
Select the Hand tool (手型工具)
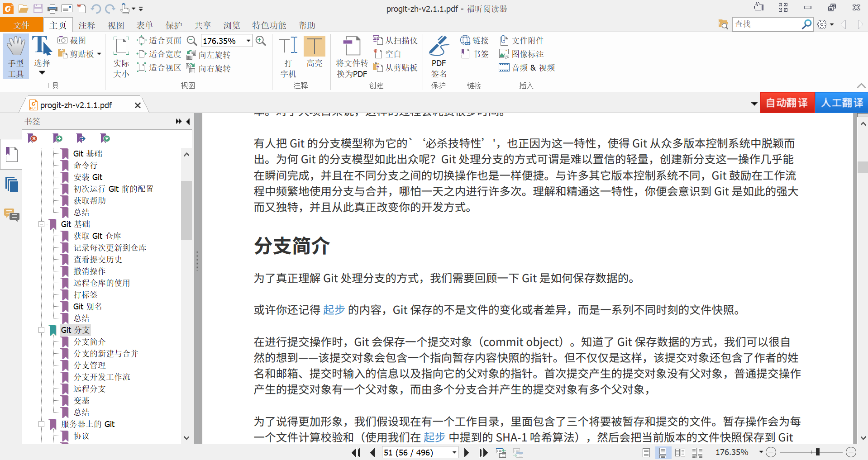tap(16, 57)
